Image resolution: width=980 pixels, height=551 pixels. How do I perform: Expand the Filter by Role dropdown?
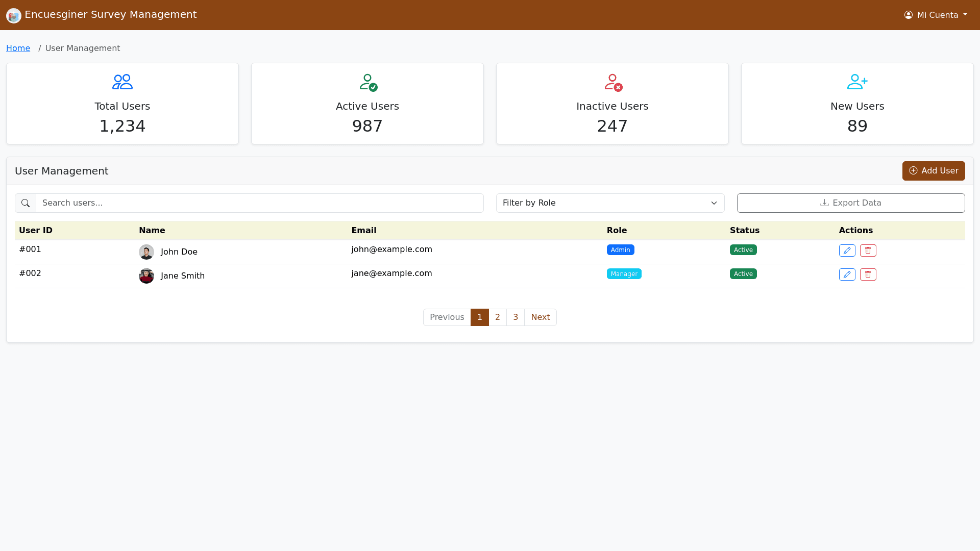click(x=610, y=203)
